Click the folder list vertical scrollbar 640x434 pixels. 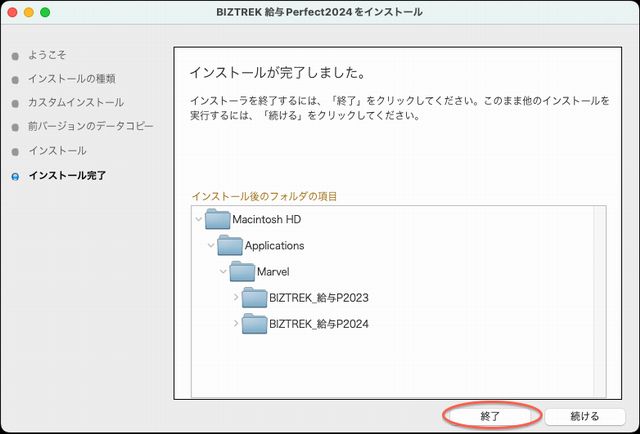coord(600,301)
